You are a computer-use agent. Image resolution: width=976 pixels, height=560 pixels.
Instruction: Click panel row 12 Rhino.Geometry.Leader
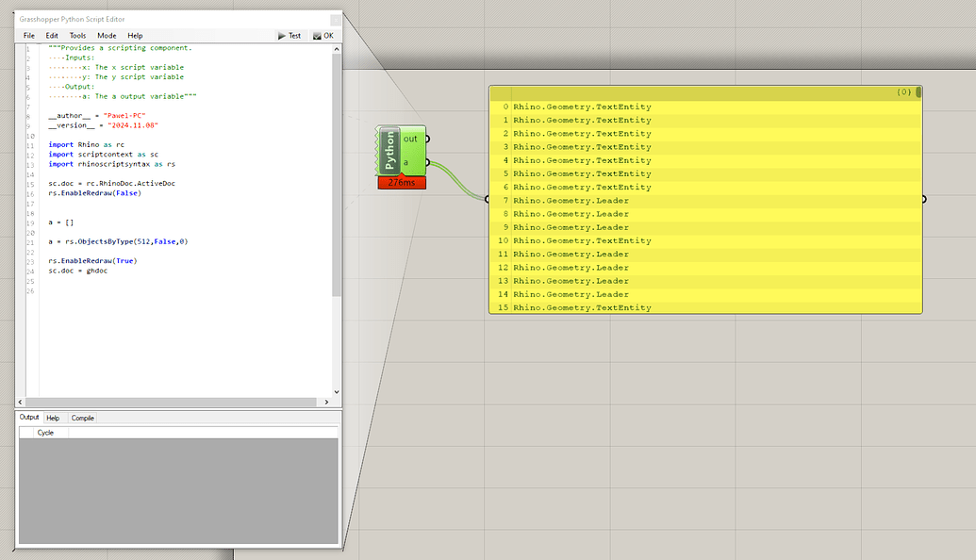point(704,268)
